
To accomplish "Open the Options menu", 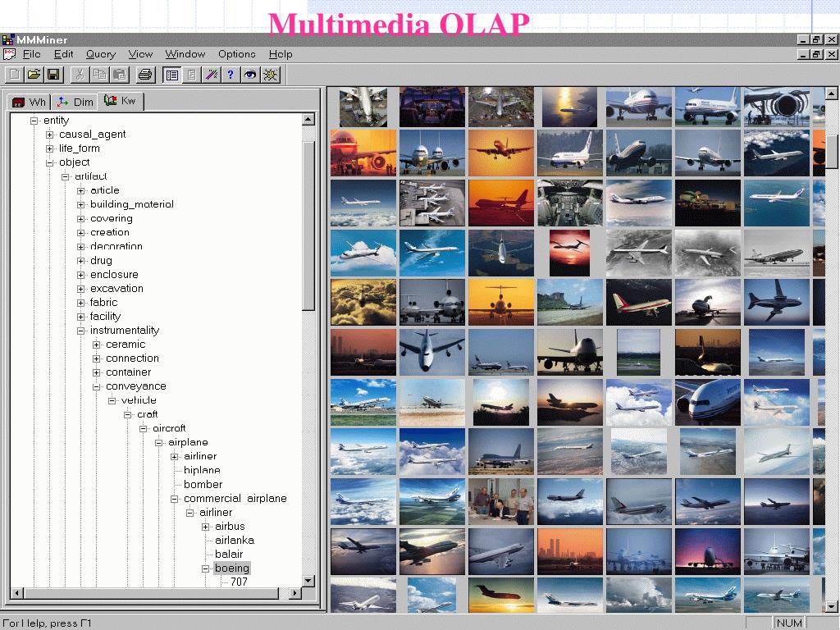I will click(237, 54).
